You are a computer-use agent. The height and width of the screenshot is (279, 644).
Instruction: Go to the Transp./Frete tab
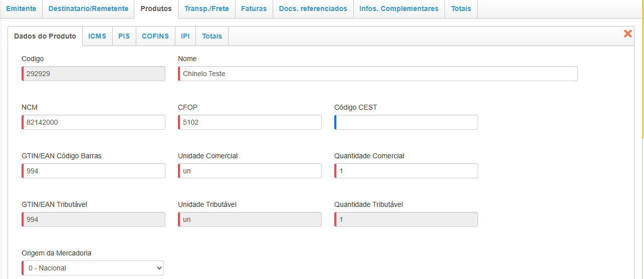pos(206,9)
